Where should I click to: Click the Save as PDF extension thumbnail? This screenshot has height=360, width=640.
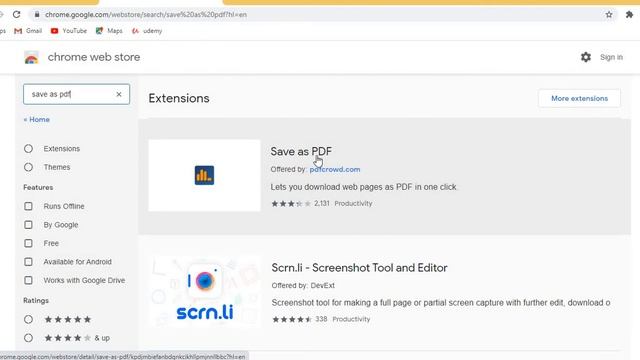(x=204, y=176)
